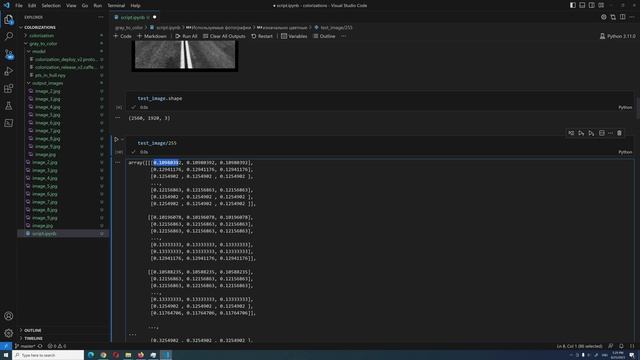
Task: Click the road image output thumbnail
Action: tap(185, 56)
